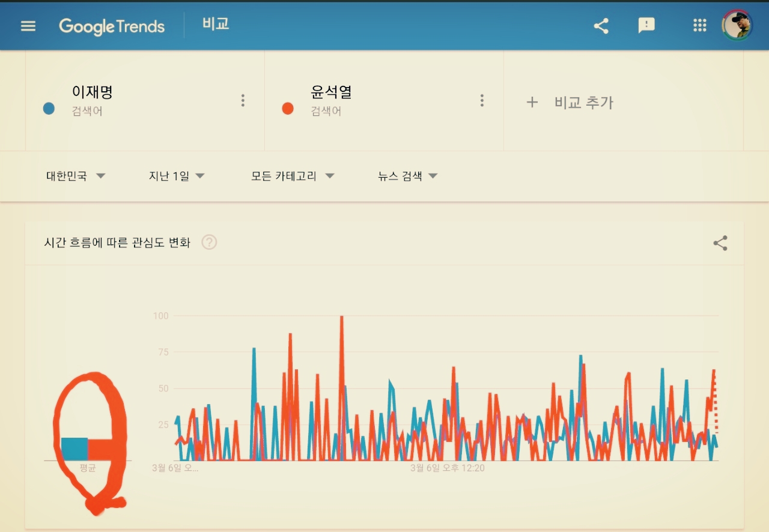Open the 대한민국 region dropdown
Image resolution: width=769 pixels, height=532 pixels.
(x=76, y=176)
